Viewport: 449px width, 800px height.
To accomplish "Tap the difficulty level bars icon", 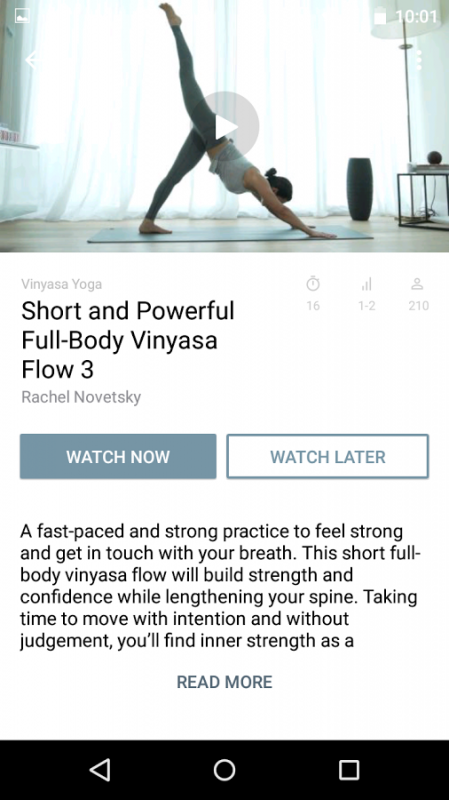I will click(366, 284).
